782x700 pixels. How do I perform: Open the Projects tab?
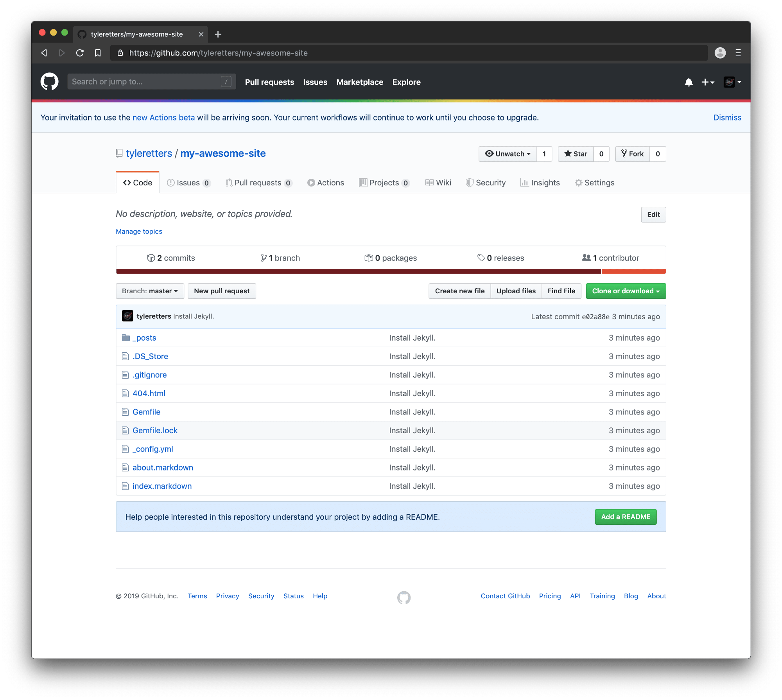click(x=384, y=183)
